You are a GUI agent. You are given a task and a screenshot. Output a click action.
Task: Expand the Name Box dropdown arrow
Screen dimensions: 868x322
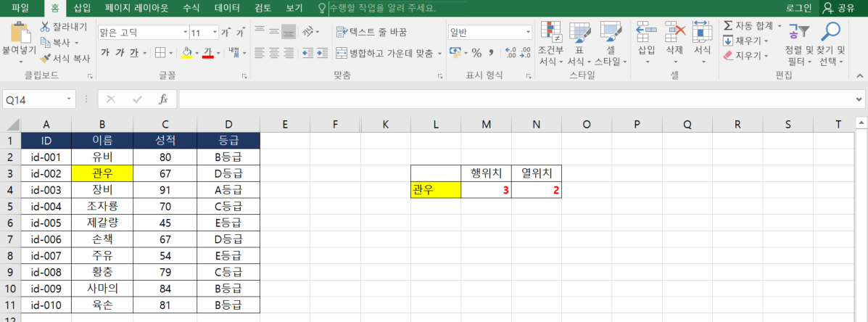point(70,99)
